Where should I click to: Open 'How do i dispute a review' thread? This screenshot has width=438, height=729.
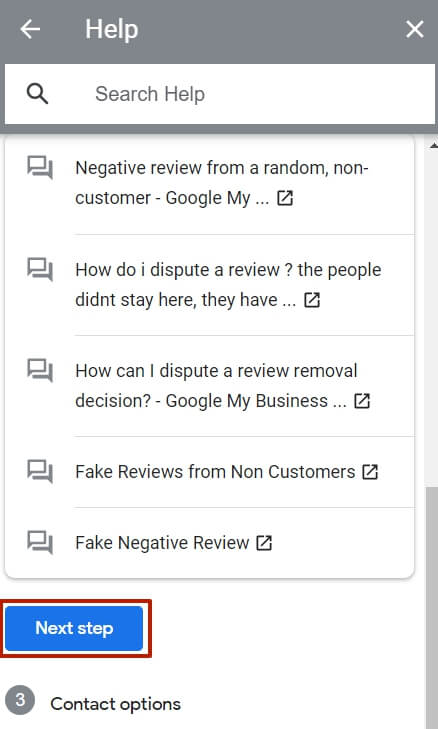tap(228, 285)
